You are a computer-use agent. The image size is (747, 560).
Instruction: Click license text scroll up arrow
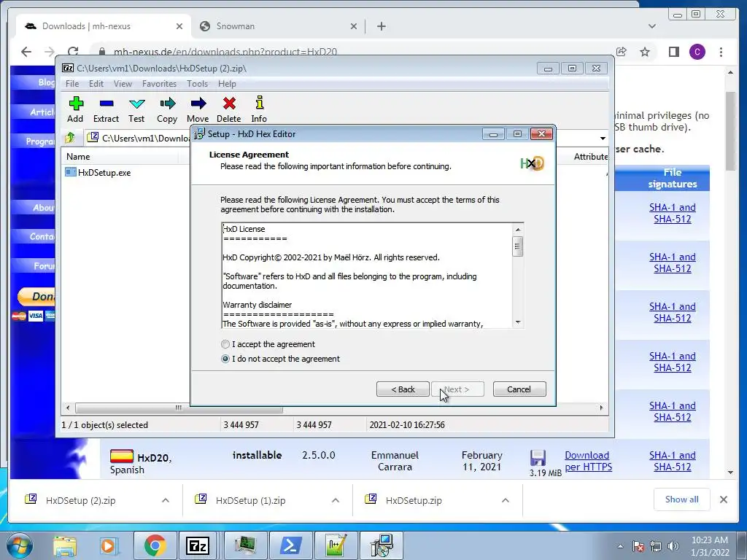coord(518,230)
